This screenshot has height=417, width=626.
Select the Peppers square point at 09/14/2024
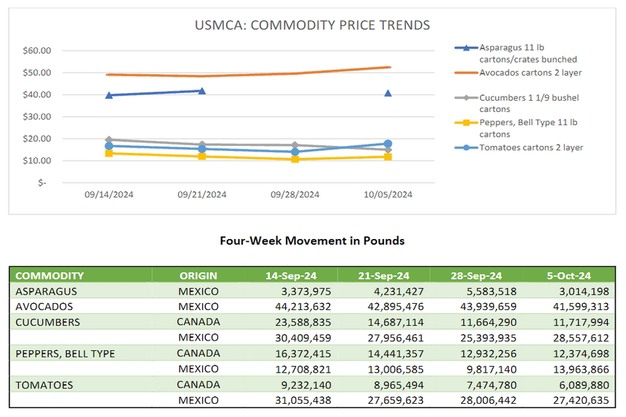pyautogui.click(x=109, y=153)
